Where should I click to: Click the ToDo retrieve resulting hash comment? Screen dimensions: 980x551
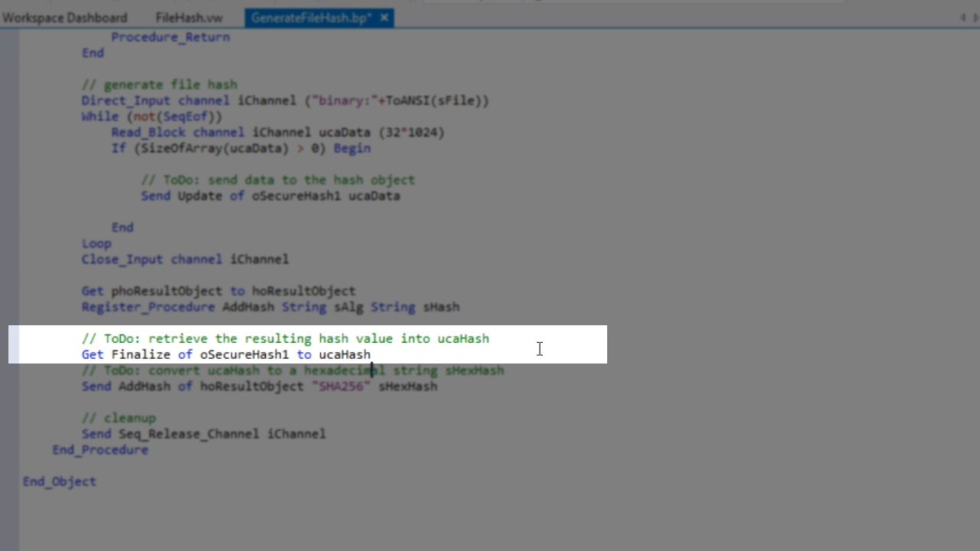click(285, 339)
